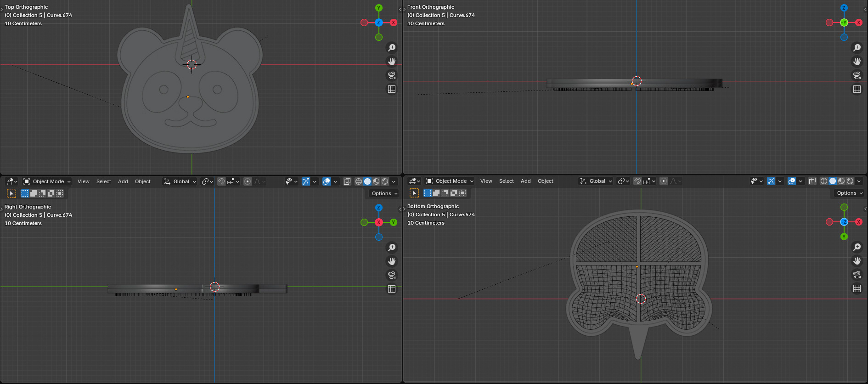
Task: Click zoom icon in Front Orthographic viewport
Action: pyautogui.click(x=857, y=48)
